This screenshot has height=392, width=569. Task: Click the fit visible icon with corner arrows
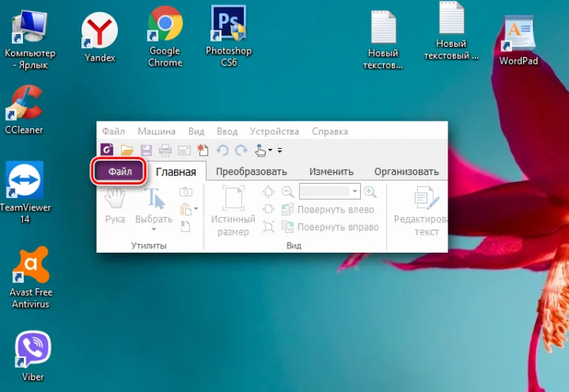(x=268, y=227)
